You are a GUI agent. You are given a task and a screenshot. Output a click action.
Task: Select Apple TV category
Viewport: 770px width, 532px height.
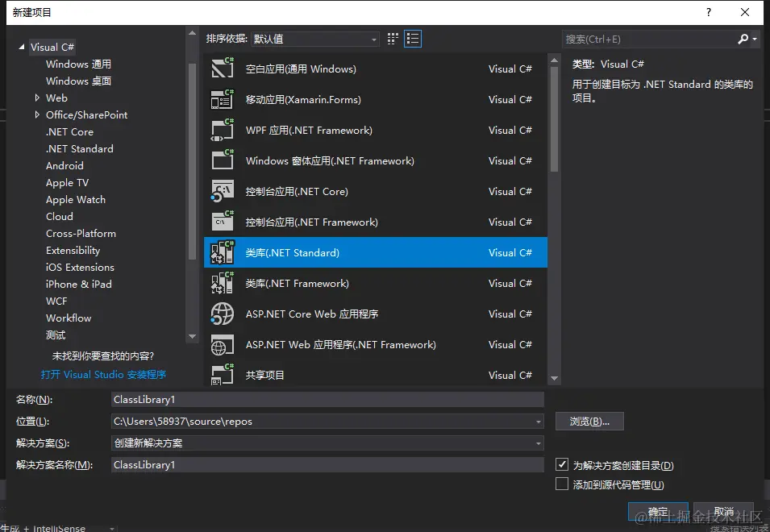coord(67,182)
